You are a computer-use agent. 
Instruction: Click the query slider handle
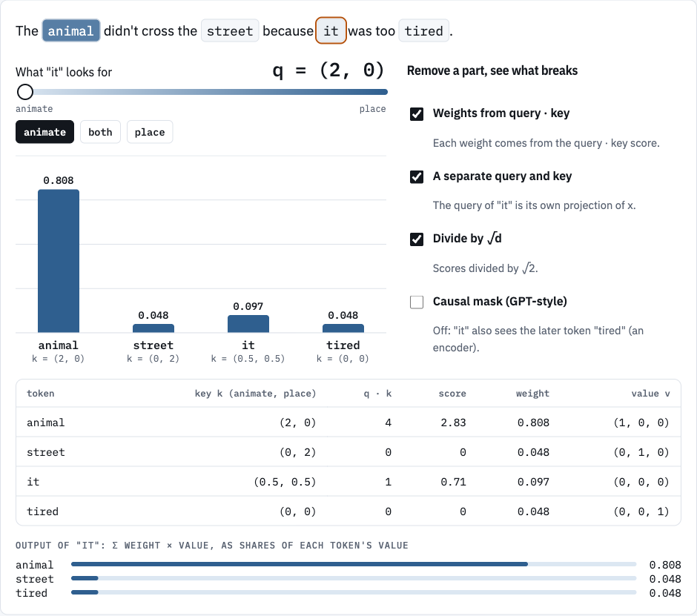click(25, 92)
